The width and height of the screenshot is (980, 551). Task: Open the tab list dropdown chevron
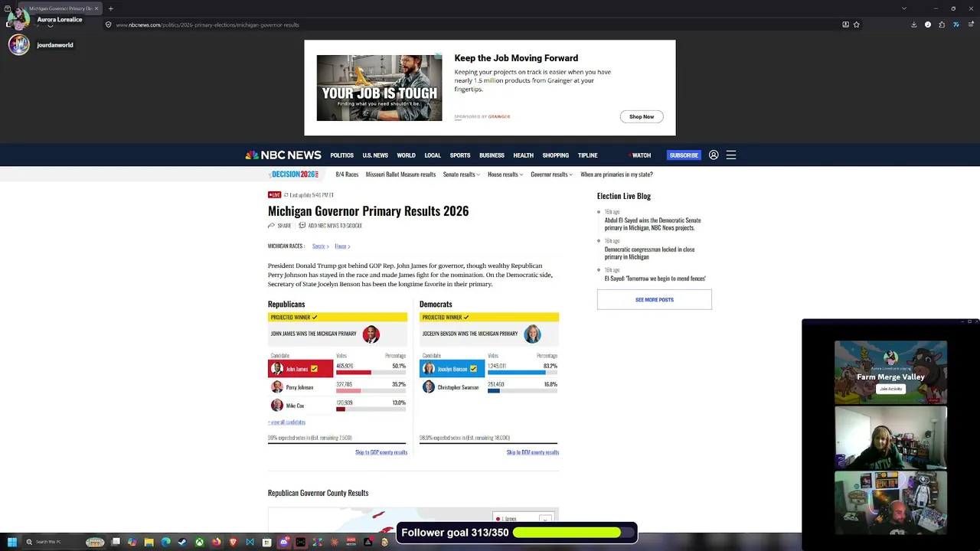[x=904, y=8]
